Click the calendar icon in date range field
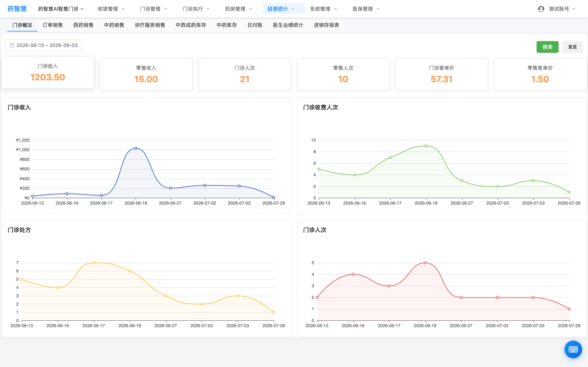Image resolution: width=588 pixels, height=367 pixels. 12,45
